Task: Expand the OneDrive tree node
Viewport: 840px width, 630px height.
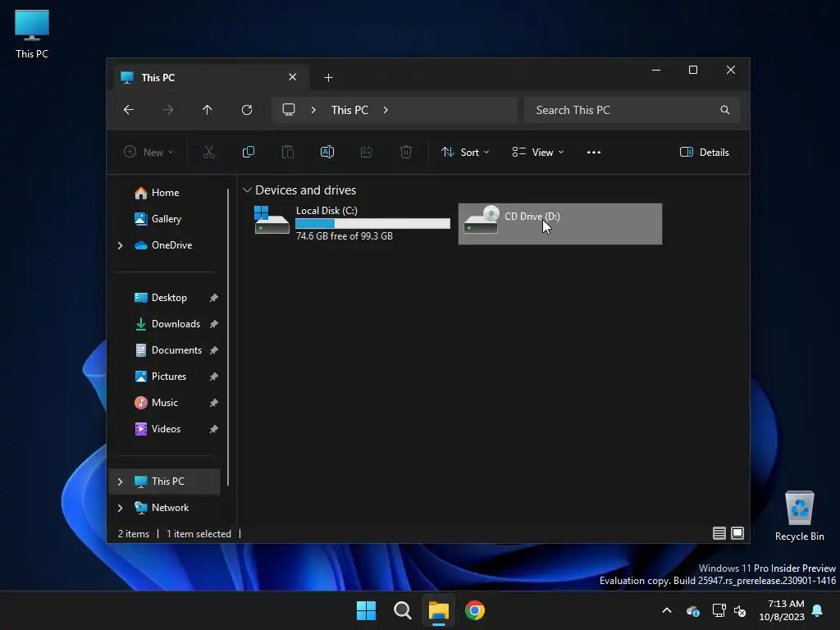Action: (120, 245)
